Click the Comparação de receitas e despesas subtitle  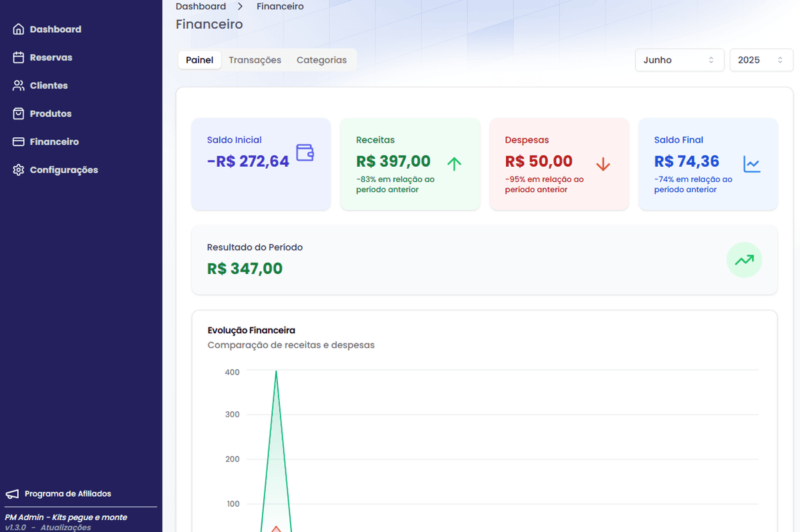coord(291,345)
